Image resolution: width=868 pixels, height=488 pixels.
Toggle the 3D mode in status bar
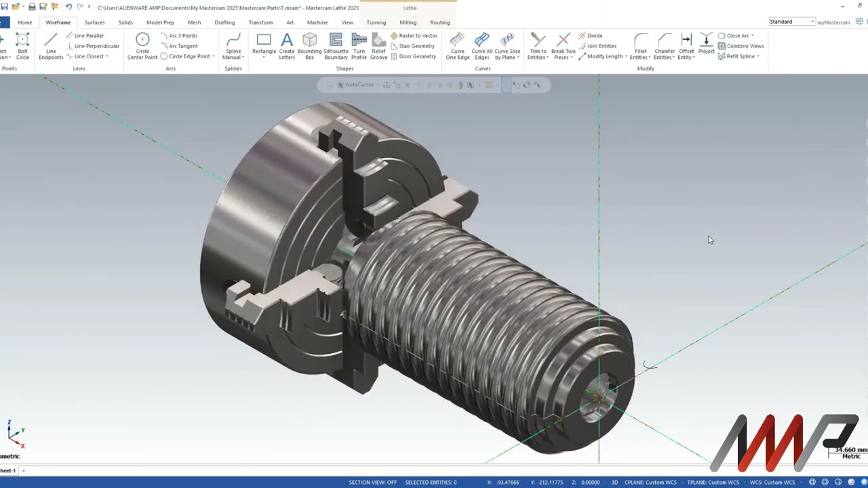(x=615, y=482)
